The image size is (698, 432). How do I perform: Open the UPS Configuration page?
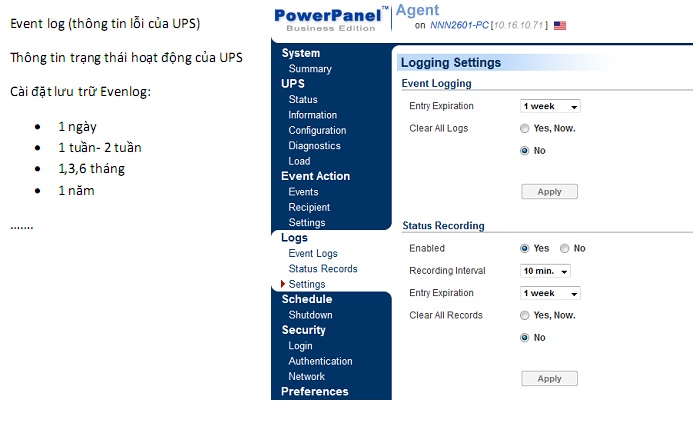(x=317, y=131)
